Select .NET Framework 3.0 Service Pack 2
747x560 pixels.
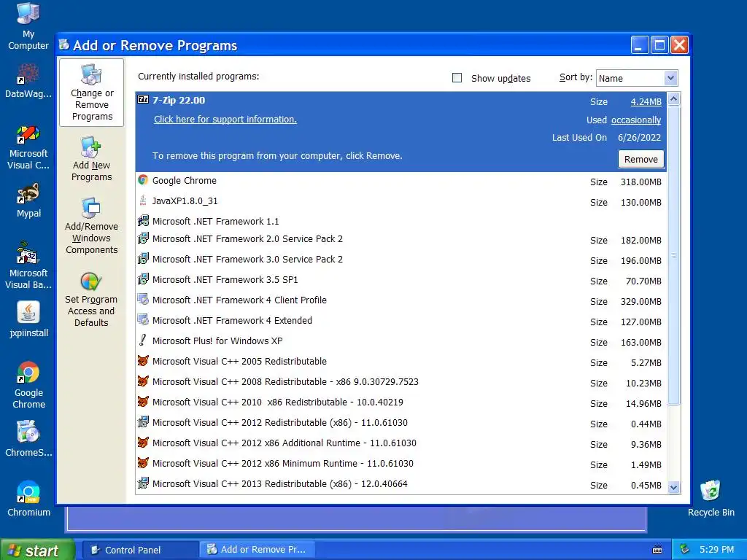tap(400, 260)
